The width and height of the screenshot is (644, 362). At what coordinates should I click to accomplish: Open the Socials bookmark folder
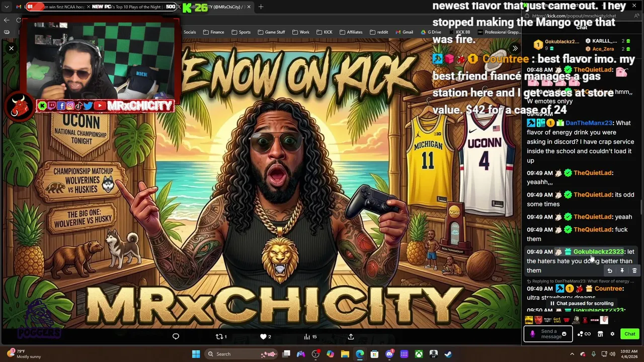[190, 32]
